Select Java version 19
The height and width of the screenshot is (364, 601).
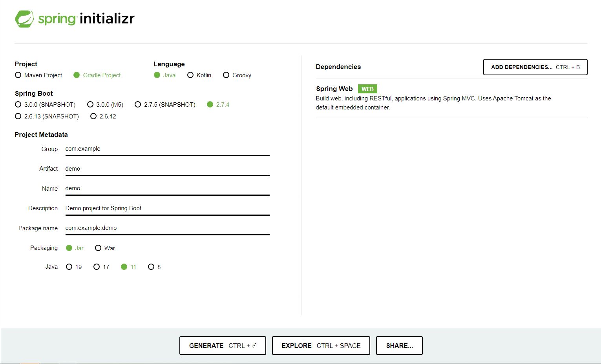(74, 267)
